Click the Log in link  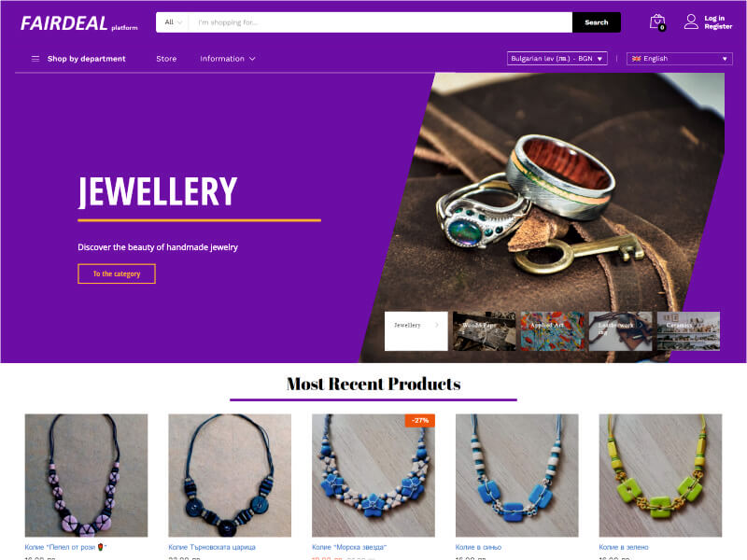click(x=714, y=18)
